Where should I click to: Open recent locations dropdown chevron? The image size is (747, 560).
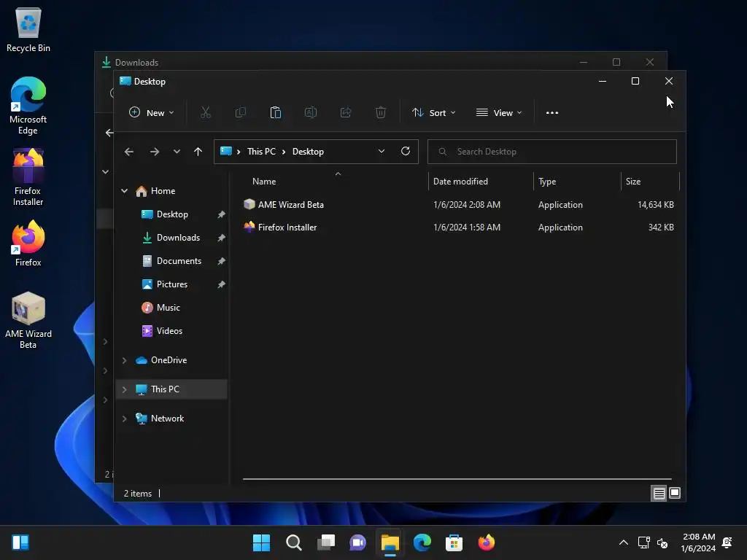point(177,152)
